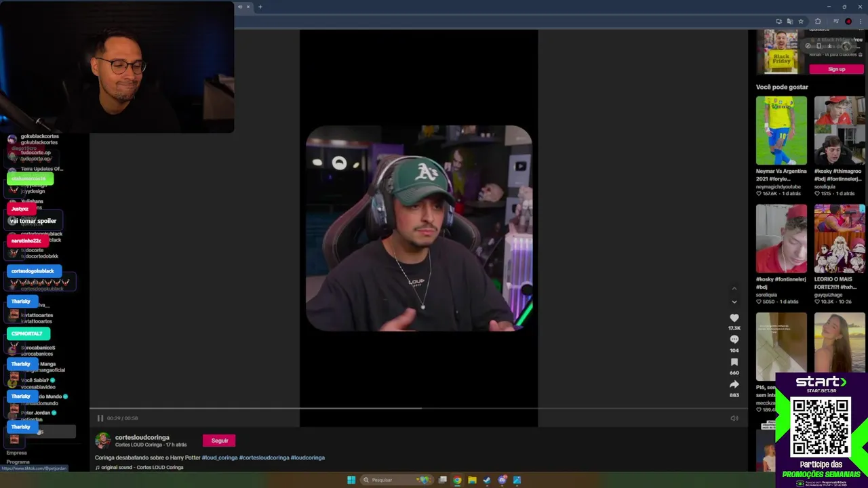Click the install app icon in address bar

(x=778, y=21)
